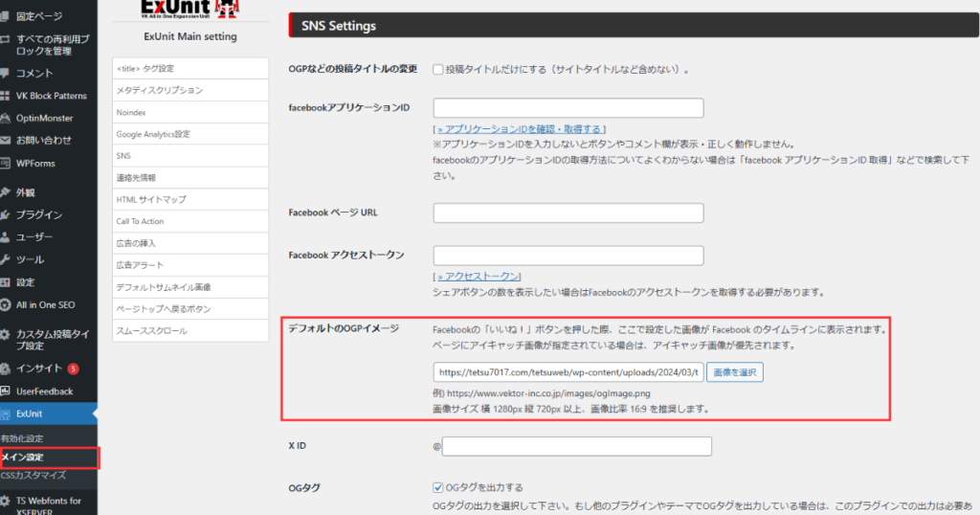The height and width of the screenshot is (515, 980).
Task: Click the ツール wrench icon
Action: [x=5, y=260]
